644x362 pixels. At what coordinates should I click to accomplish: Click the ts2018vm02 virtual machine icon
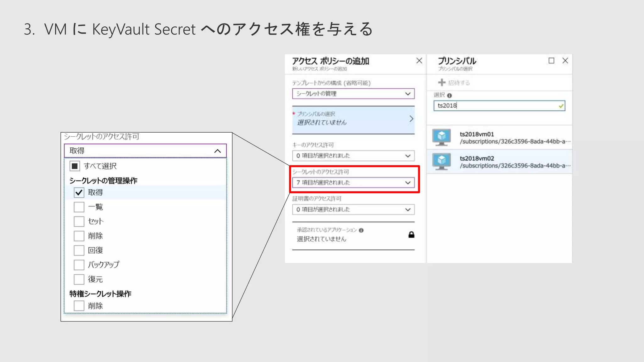click(x=441, y=161)
